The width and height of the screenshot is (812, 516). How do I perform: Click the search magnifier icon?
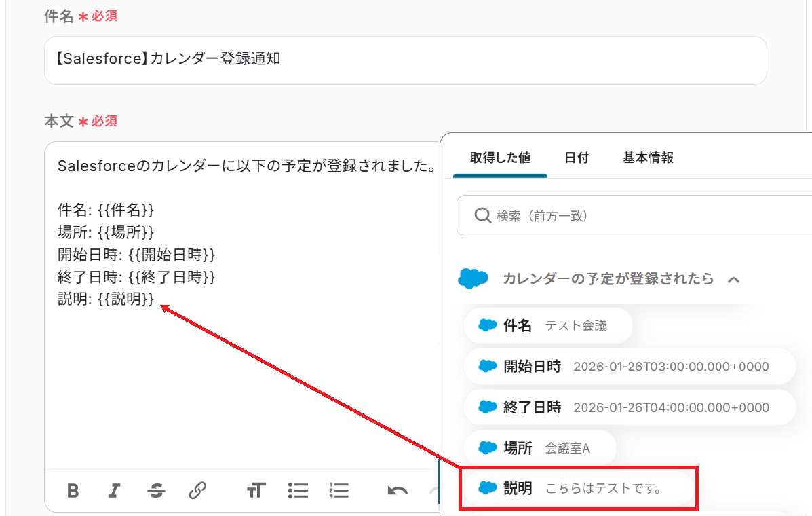482,215
